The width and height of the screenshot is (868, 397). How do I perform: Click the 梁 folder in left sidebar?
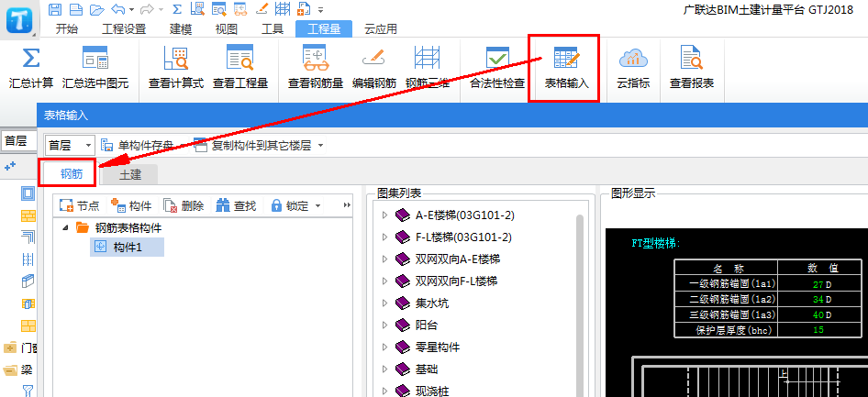pos(18,369)
